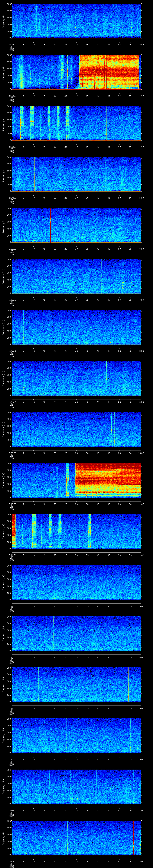Screen dimensions: 153x868
Task: Open the 15:10:00 spectrogram with red noise band
Action: click(x=77, y=480)
